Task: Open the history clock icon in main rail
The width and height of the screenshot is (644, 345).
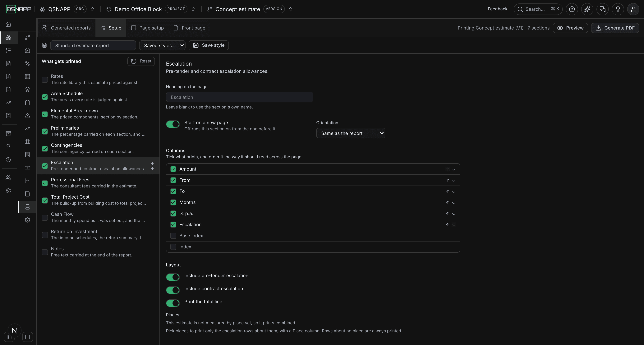Action: (x=8, y=159)
